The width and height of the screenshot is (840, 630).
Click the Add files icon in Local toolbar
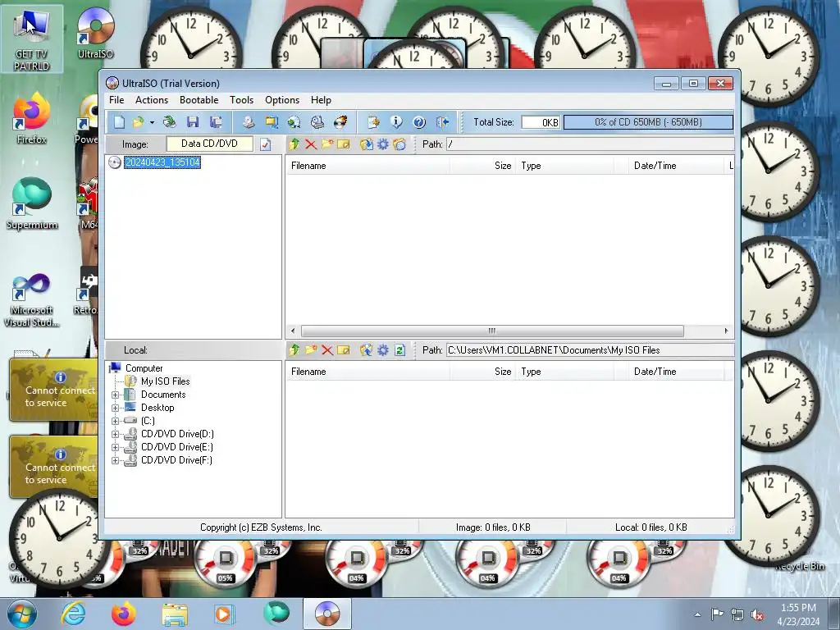tap(367, 350)
